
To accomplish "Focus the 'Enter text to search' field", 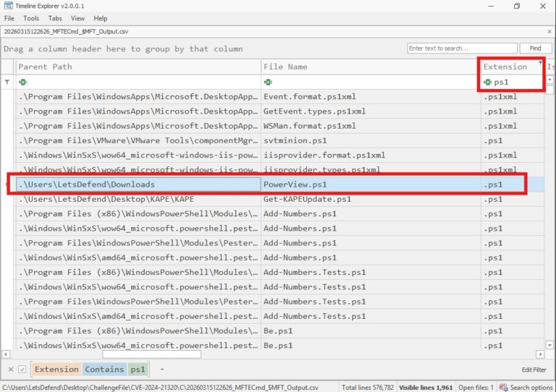I will click(x=462, y=48).
